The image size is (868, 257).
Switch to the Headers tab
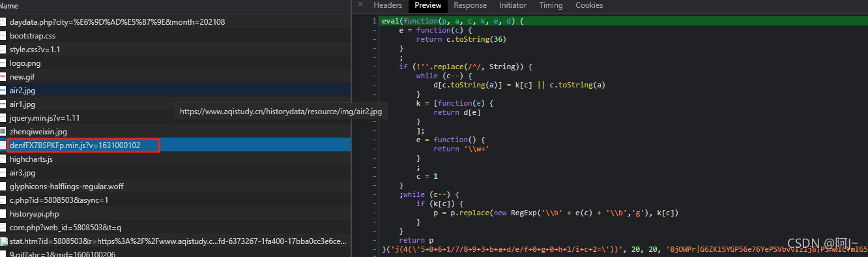pos(388,5)
